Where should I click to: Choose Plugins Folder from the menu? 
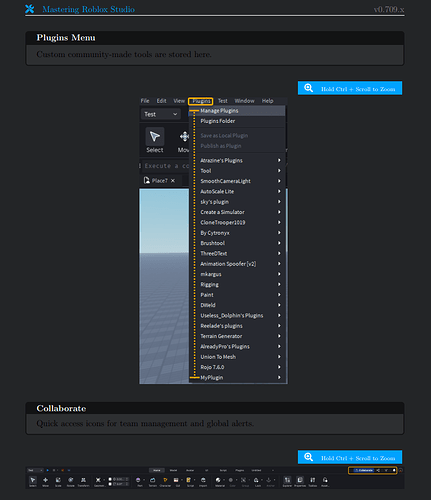point(237,121)
